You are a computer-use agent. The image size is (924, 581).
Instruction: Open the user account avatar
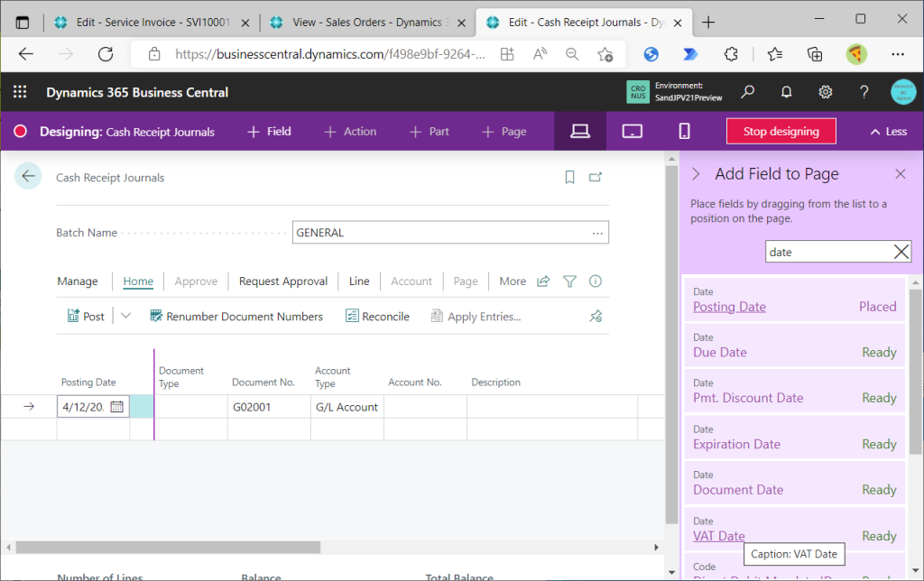coord(903,92)
